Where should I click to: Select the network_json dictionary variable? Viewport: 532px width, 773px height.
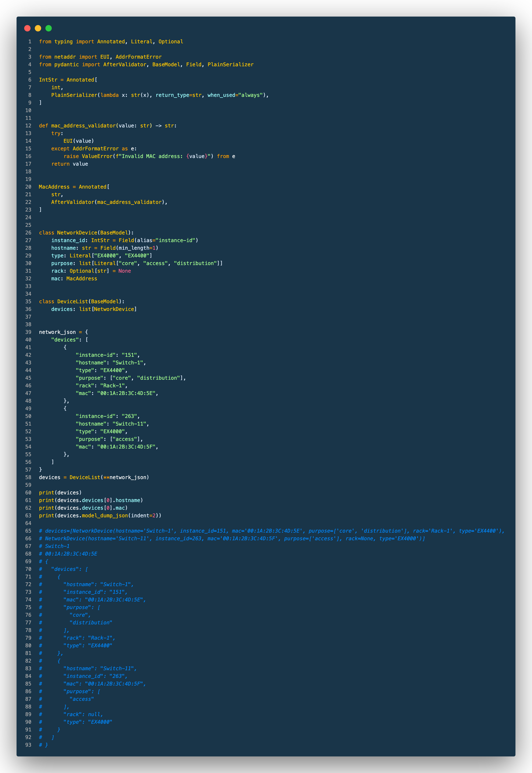tap(57, 332)
